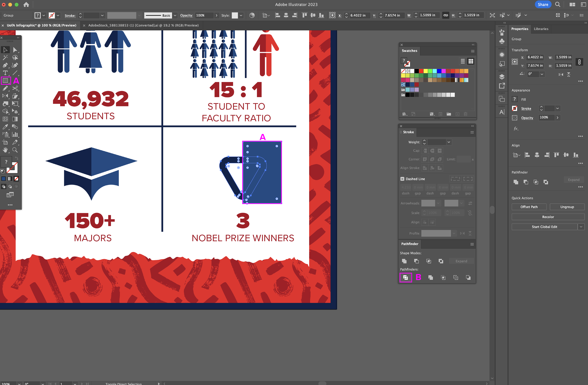The image size is (588, 385).
Task: Choose the black color swatch
Action: 417,71
